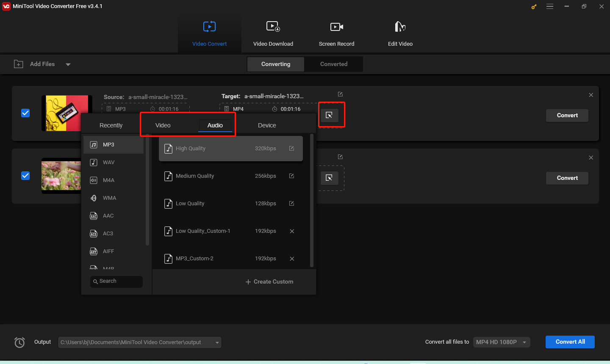Select the Audio tab in format panel

215,125
